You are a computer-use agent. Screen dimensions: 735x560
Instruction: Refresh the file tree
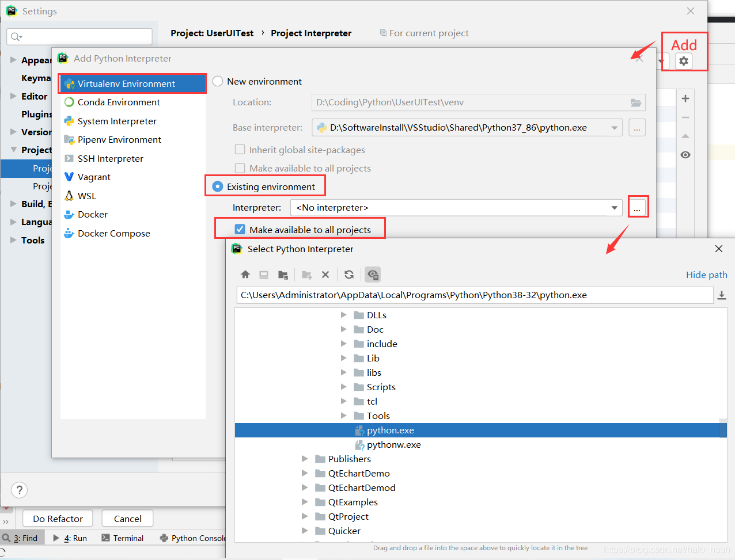(349, 275)
